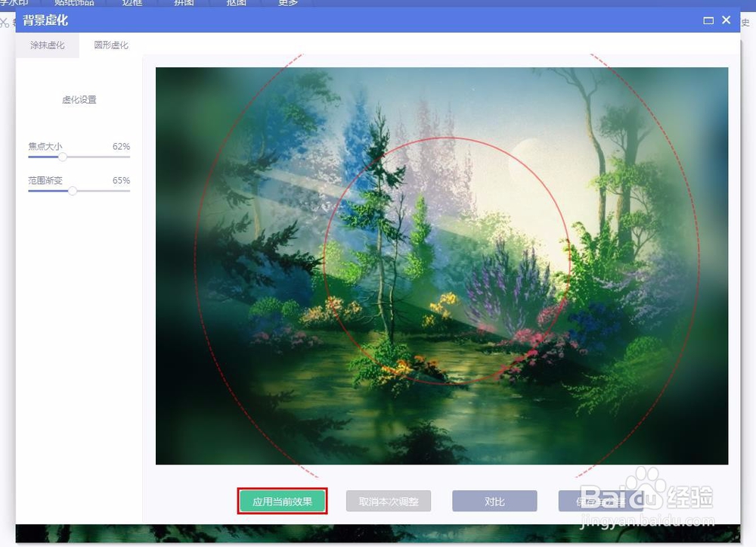Switch to the 涂抹虚化 tab

[x=47, y=45]
